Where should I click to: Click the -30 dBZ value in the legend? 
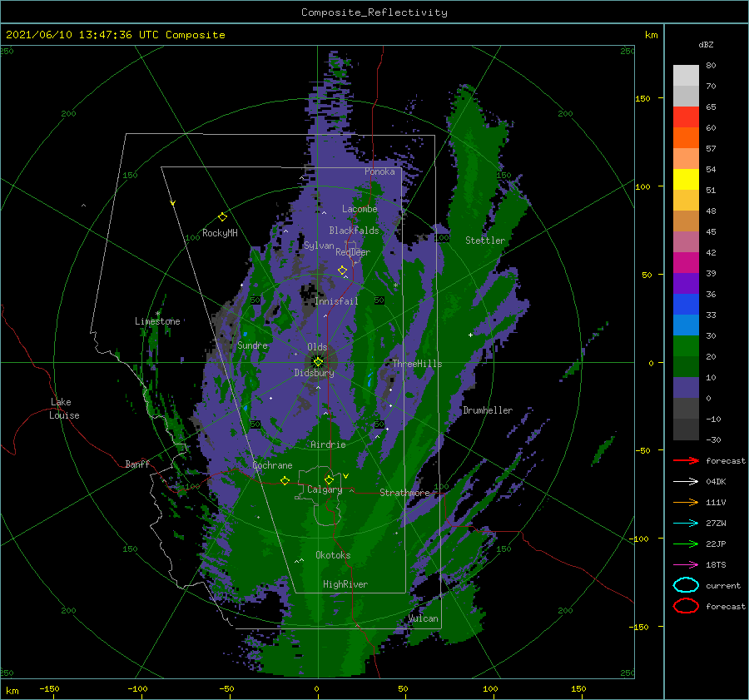pyautogui.click(x=713, y=439)
